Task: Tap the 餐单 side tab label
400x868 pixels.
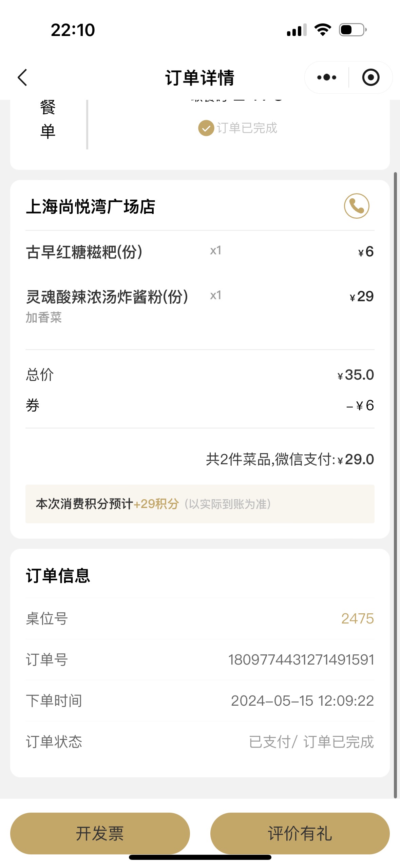Action: point(47,120)
